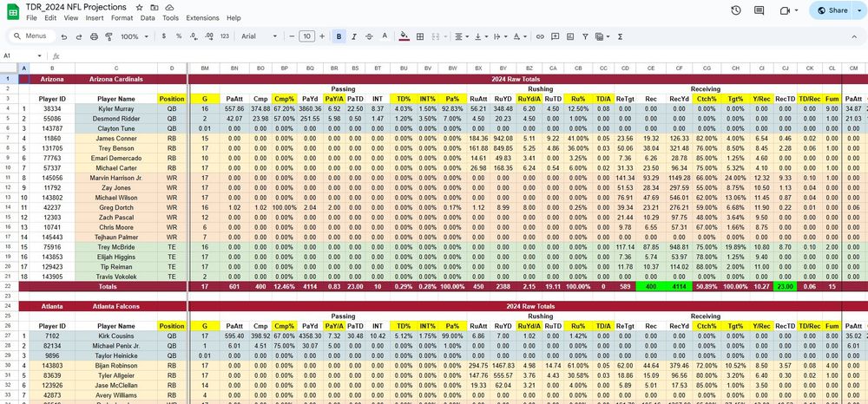
Task: Open the text color picker
Action: (x=385, y=36)
